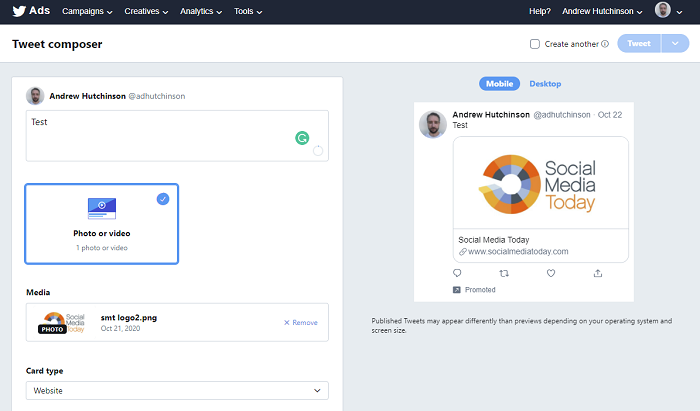Screen dimensions: 700x411
Task: Click the Test tweet text field
Action: click(x=177, y=136)
